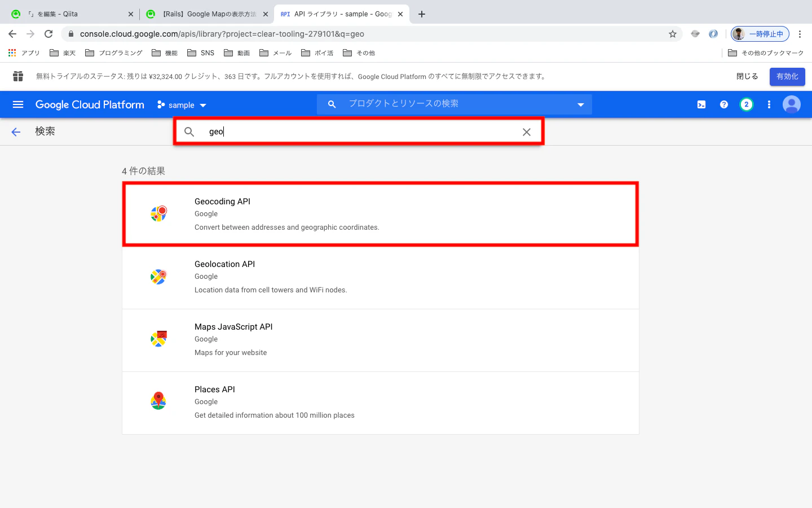This screenshot has height=508, width=812.
Task: Open the Chrome apps grid shortcut
Action: pyautogui.click(x=12, y=52)
